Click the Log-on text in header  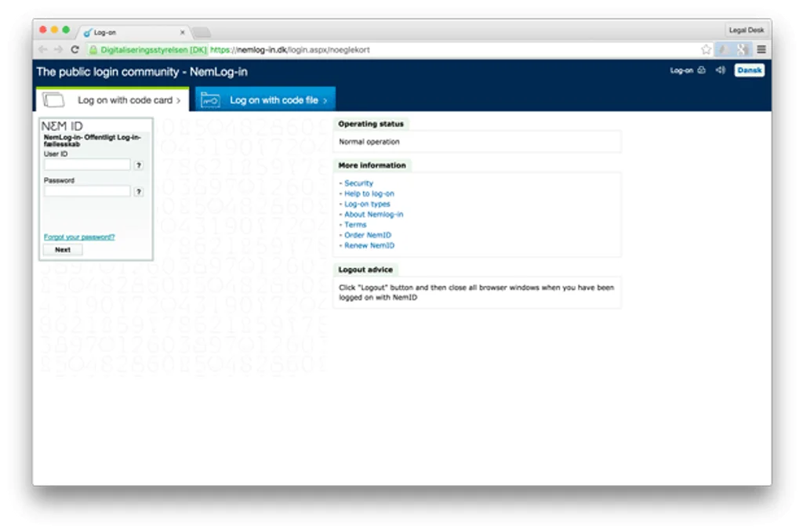point(681,70)
